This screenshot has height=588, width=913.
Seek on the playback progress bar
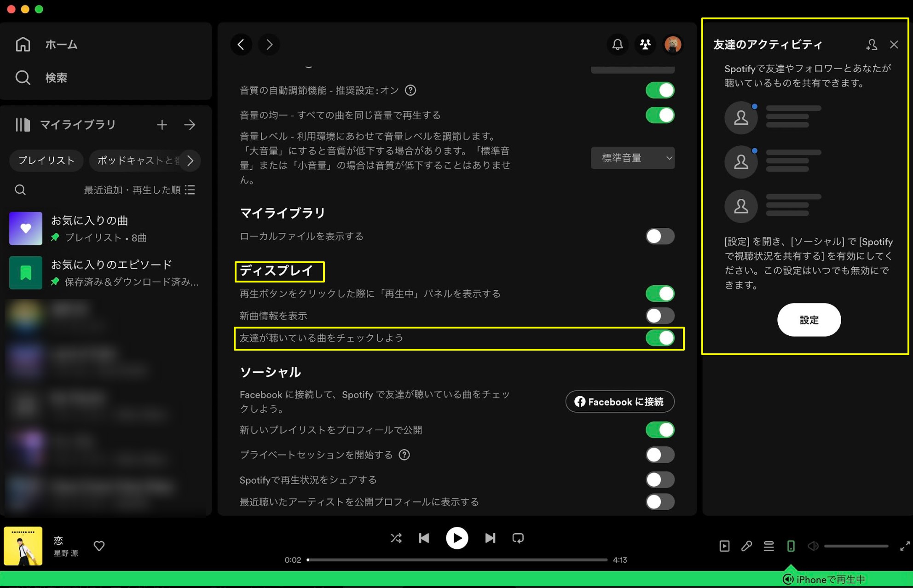coord(457,560)
